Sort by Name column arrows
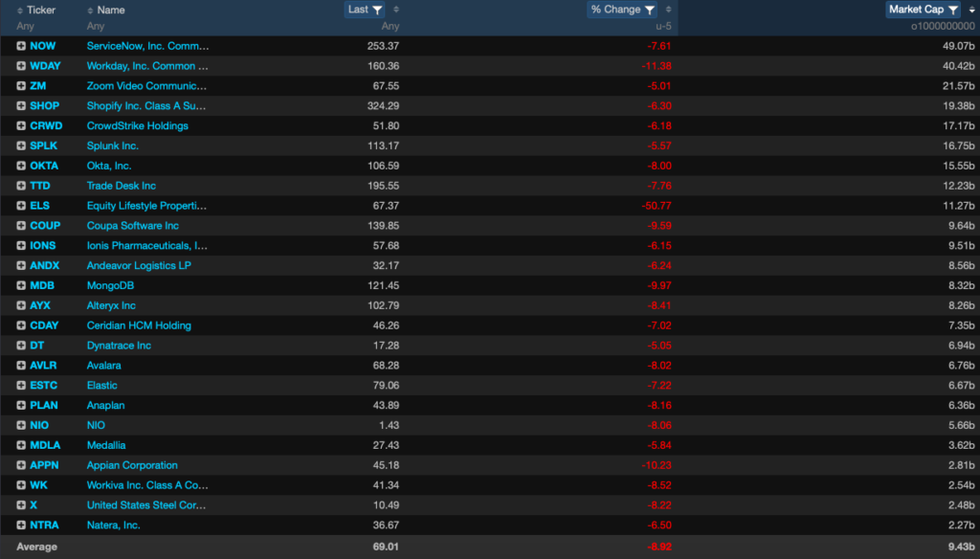This screenshot has width=980, height=559. 90,11
